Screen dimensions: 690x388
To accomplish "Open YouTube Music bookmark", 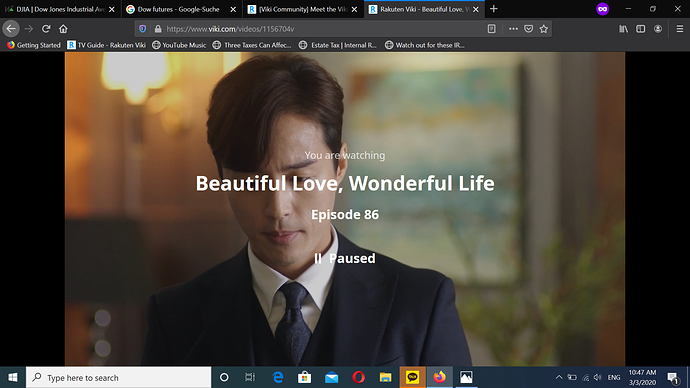I will [x=179, y=45].
